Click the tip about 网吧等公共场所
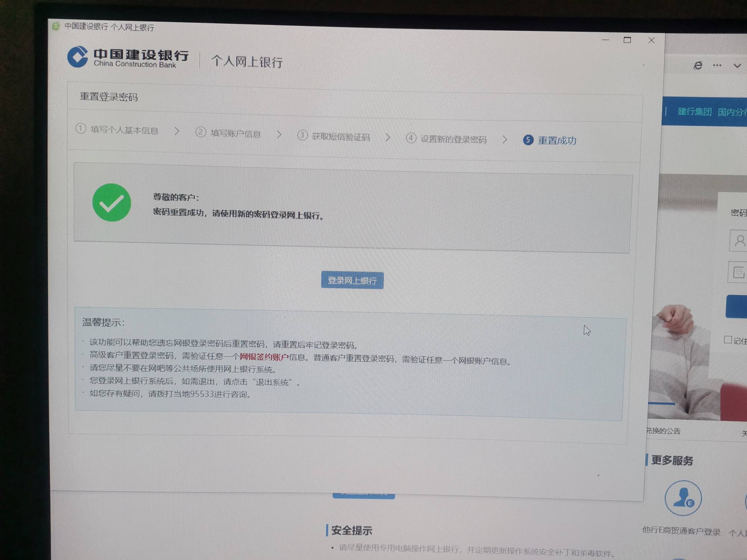The height and width of the screenshot is (560, 747). coord(183,369)
